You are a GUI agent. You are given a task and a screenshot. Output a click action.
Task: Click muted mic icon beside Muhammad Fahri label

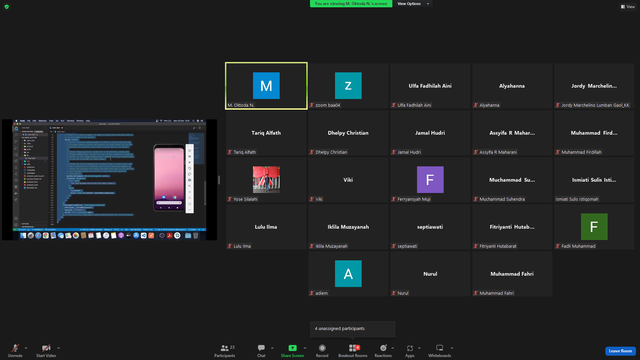point(476,293)
